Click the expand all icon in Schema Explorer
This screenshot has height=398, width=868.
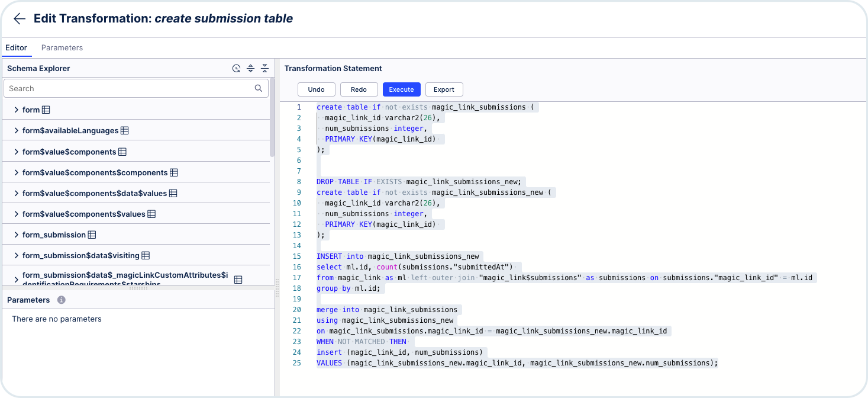coord(251,69)
